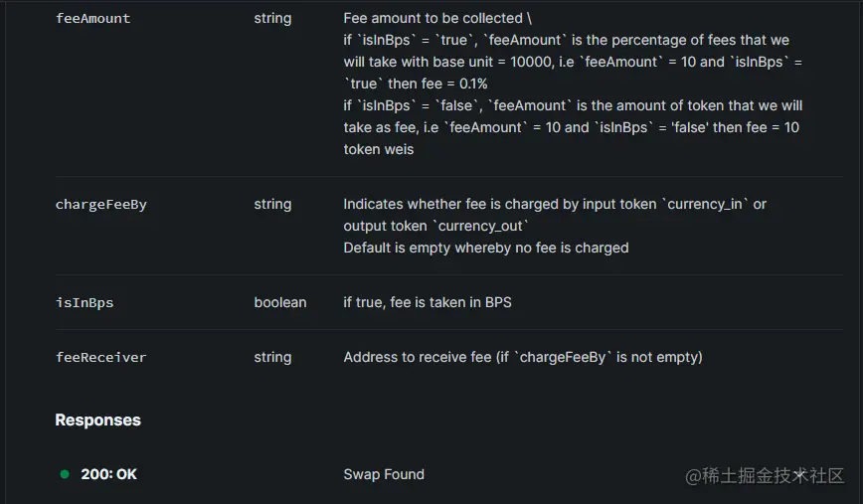Click the 稀土掘金技术社区 watermark
The width and height of the screenshot is (863, 504).
click(x=765, y=475)
